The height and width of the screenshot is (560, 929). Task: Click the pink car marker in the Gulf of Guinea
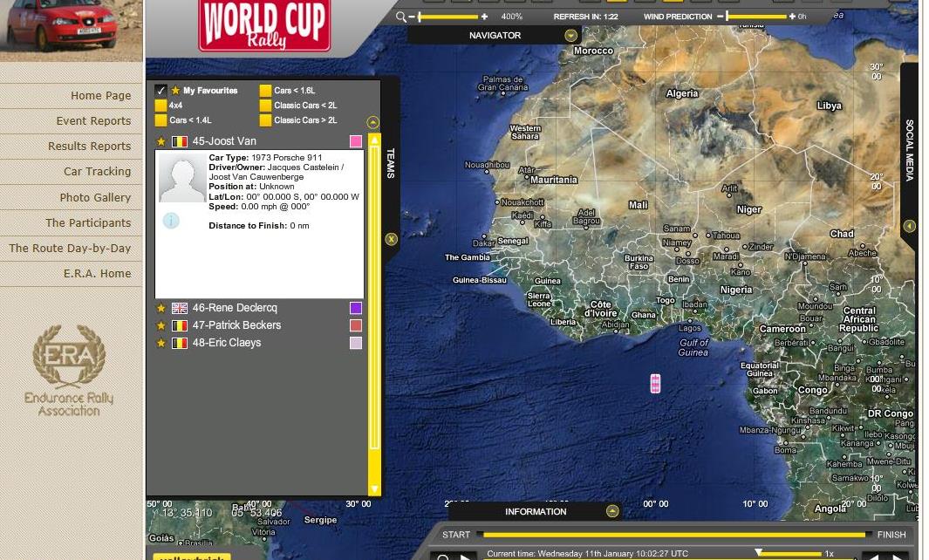(655, 384)
